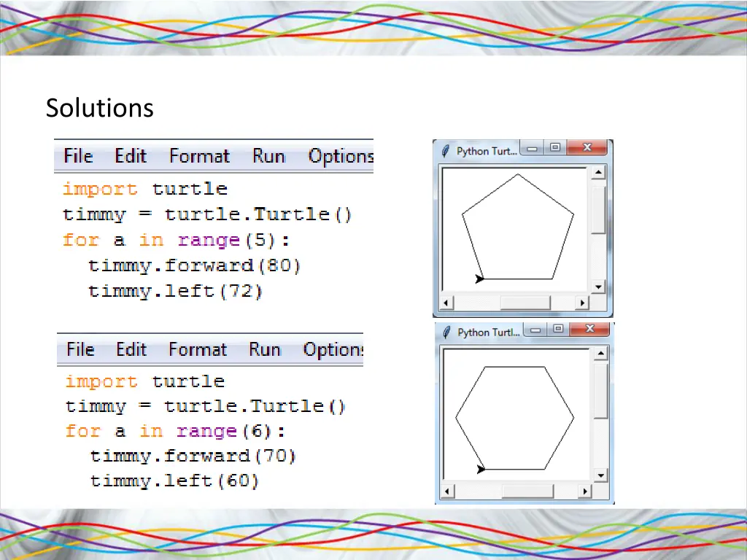Open the Edit menu in the range(5) editor
The width and height of the screenshot is (747, 560).
[131, 156]
